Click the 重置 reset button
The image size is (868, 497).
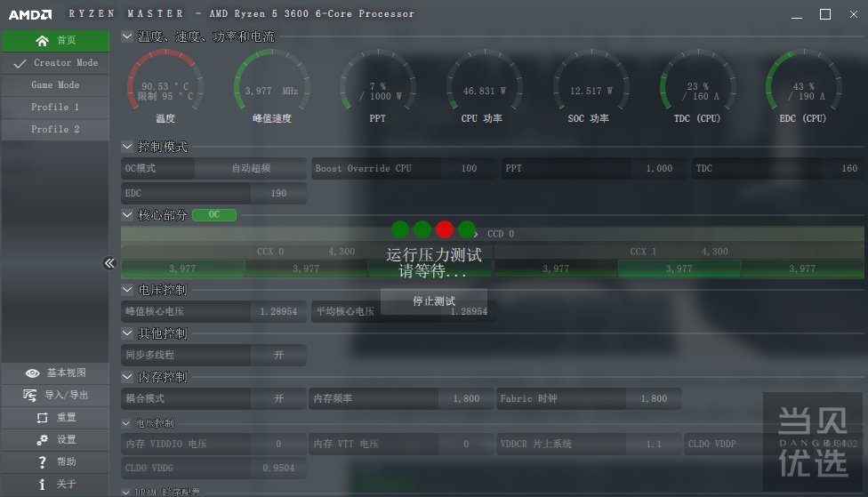point(55,417)
